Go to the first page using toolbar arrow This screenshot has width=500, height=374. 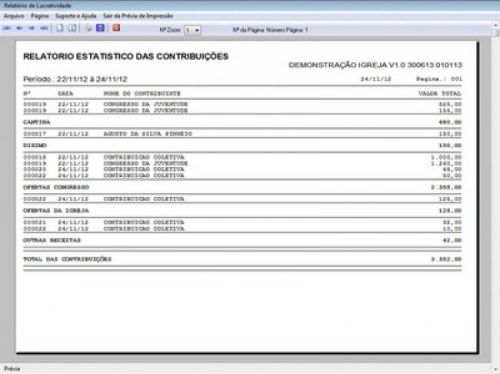click(7, 28)
